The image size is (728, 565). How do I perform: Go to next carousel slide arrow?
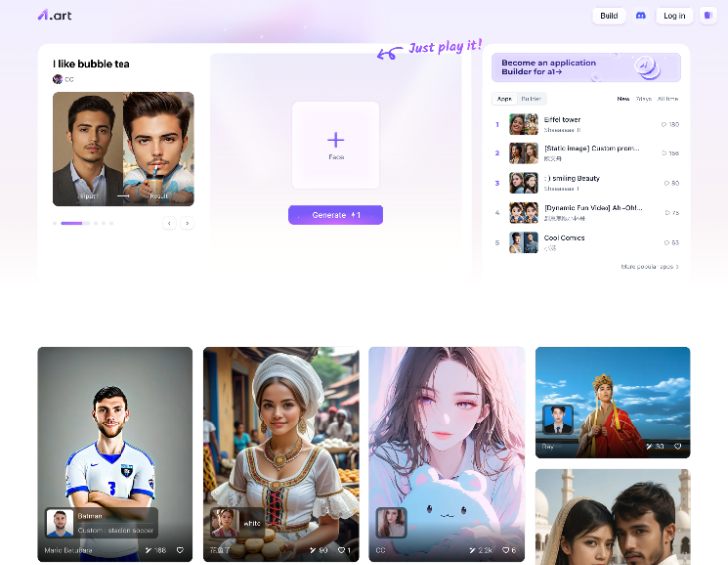click(x=187, y=223)
